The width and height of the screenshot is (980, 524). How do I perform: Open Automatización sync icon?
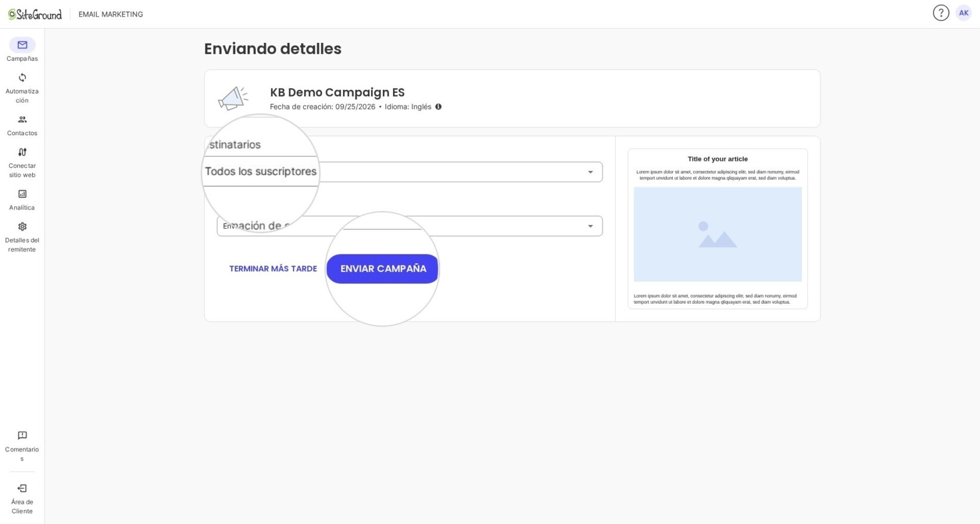tap(22, 77)
